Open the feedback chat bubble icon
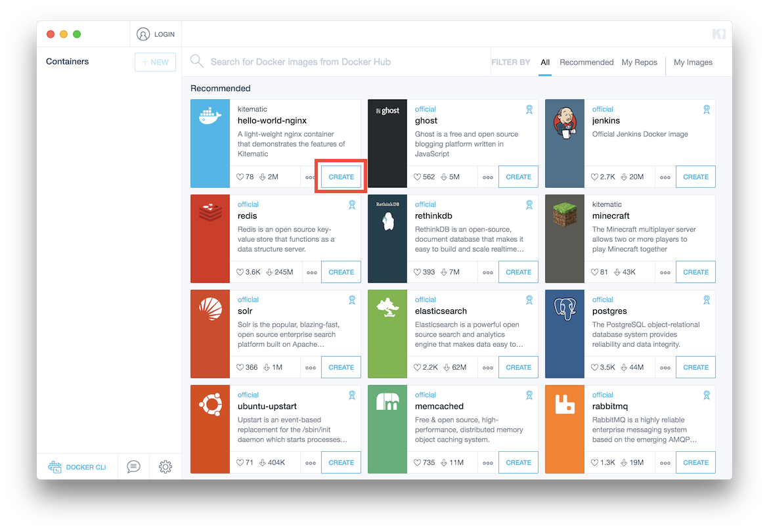The image size is (769, 532). 133,467
